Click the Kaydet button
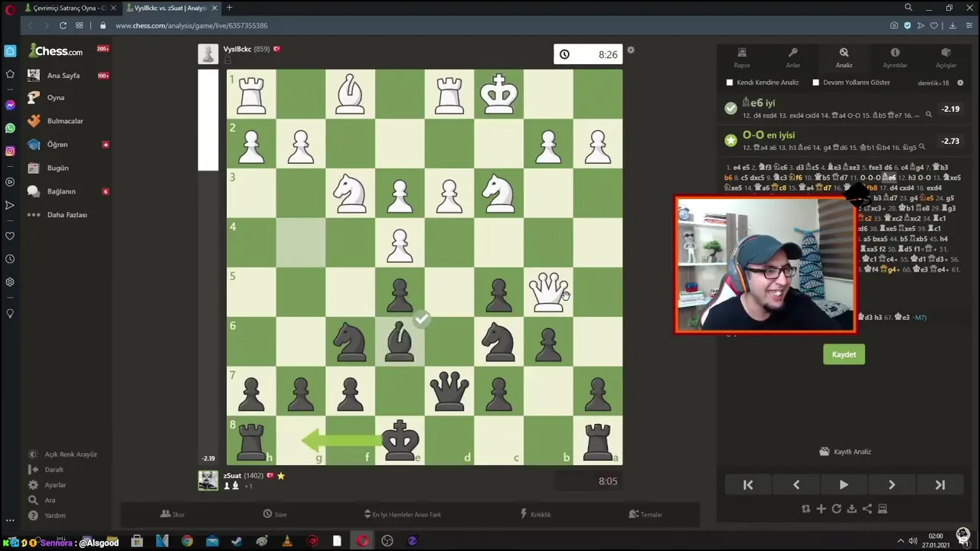The height and width of the screenshot is (551, 980). tap(844, 354)
